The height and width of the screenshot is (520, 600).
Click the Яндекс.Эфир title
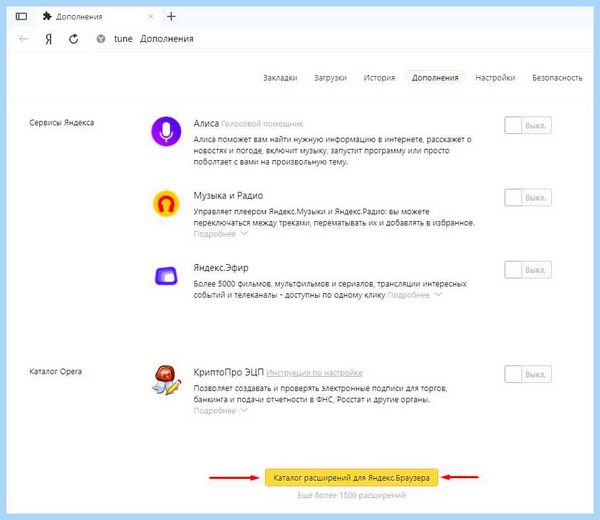[221, 268]
